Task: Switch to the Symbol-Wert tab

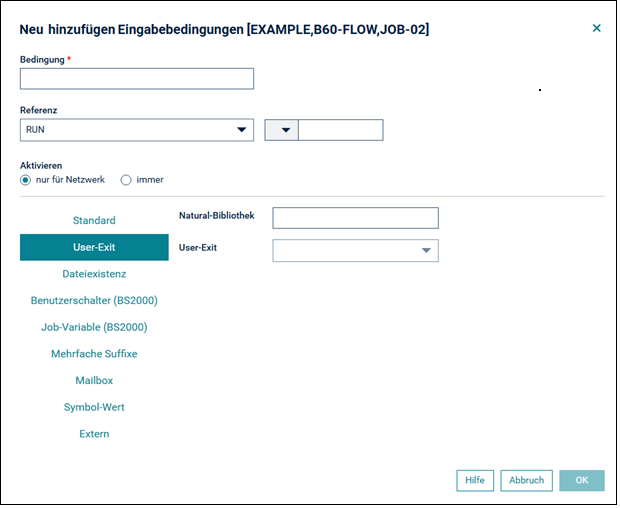Action: [94, 407]
